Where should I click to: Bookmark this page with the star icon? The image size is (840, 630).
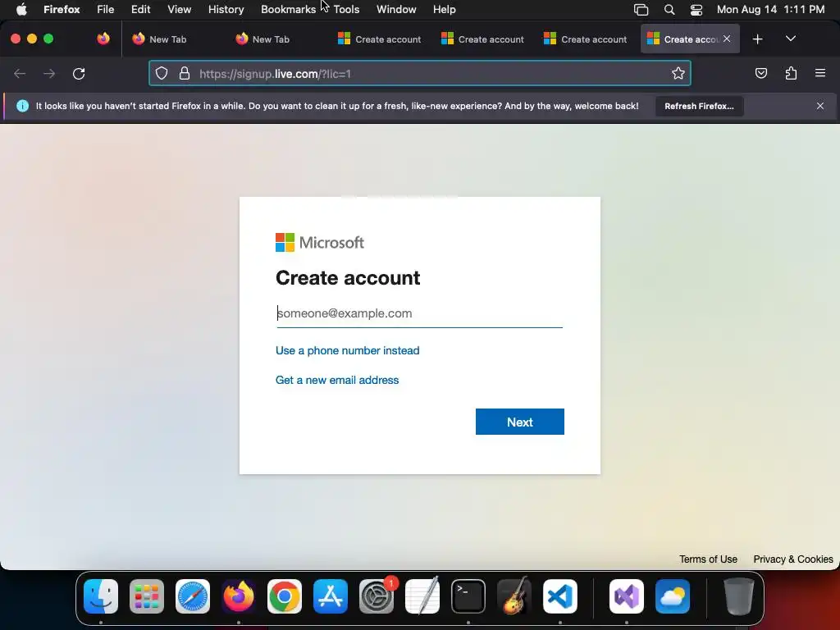(678, 73)
